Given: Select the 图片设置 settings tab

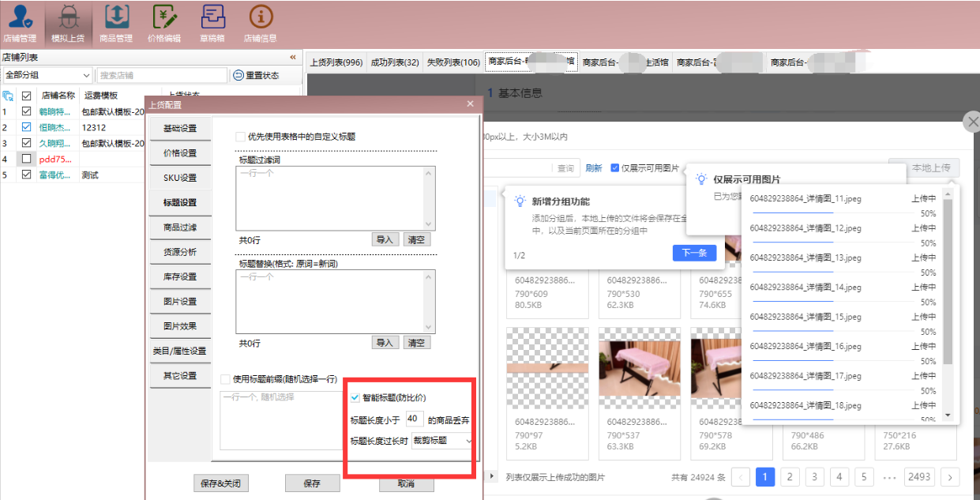Looking at the screenshot, I should (180, 302).
